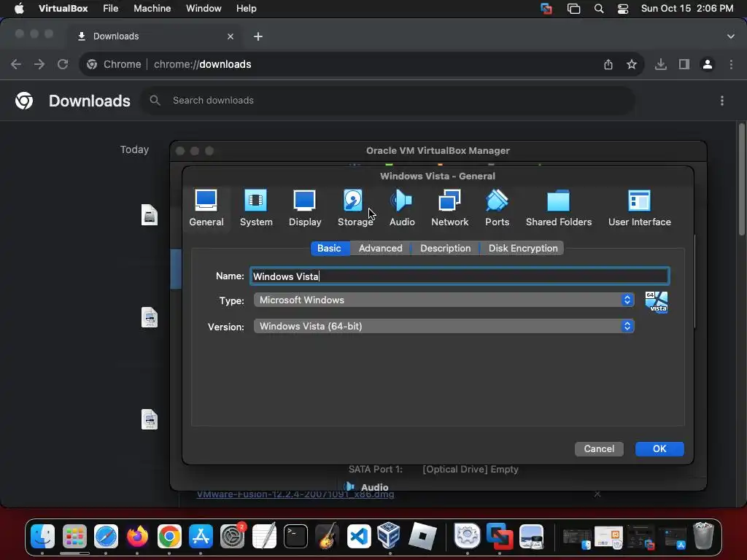Screen dimensions: 747x560
Task: Click the VirtualBox cube dock icon
Action: pos(389,535)
